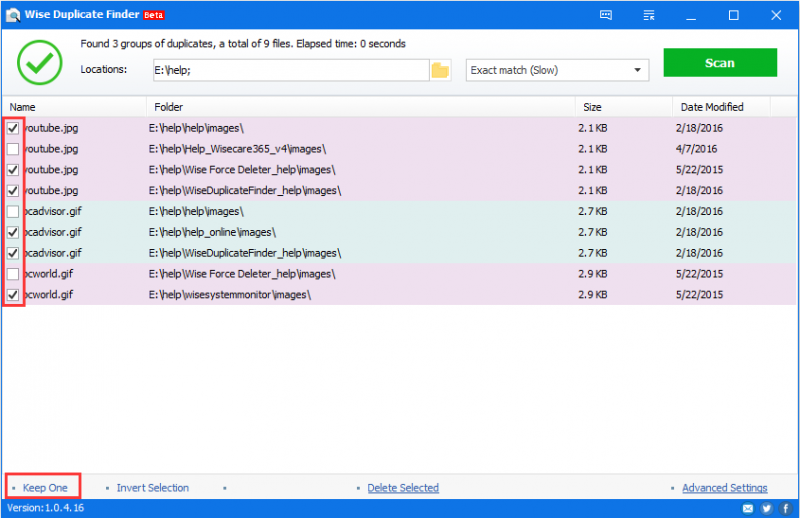The image size is (800, 518).
Task: Maximize the Wise Duplicate Finder window
Action: 733,15
